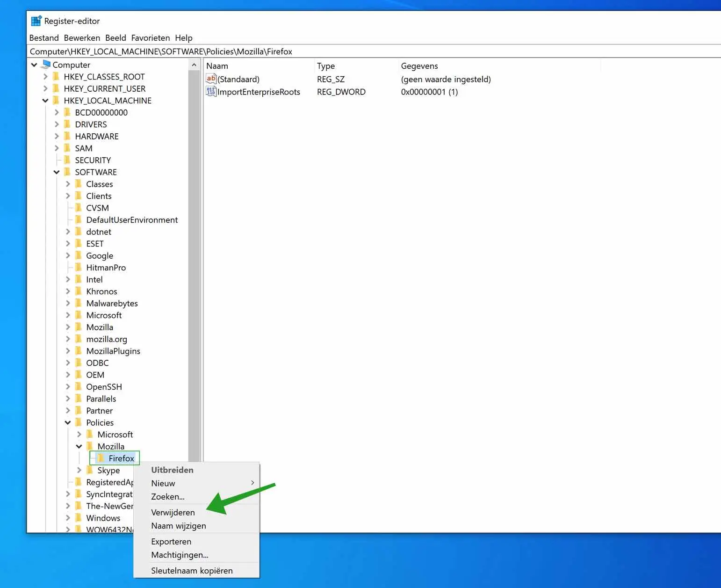Click the Computer icon in tree
721x588 pixels.
pyautogui.click(x=46, y=65)
